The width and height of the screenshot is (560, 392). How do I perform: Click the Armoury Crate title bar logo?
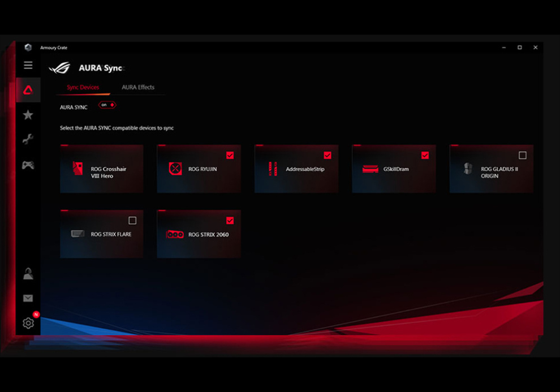pos(28,48)
